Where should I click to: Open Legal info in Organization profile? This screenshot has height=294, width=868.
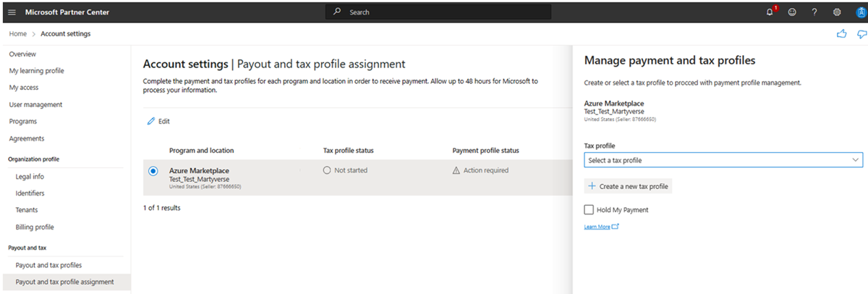(x=30, y=176)
